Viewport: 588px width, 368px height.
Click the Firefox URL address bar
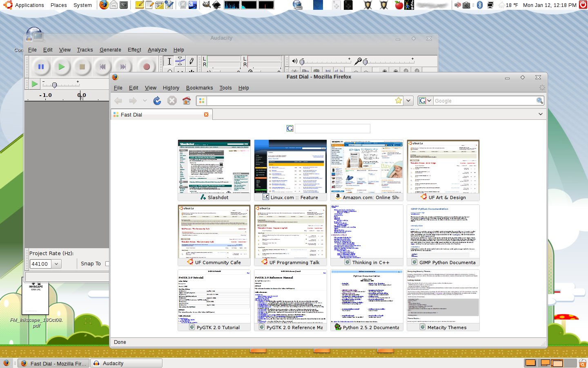(x=300, y=101)
